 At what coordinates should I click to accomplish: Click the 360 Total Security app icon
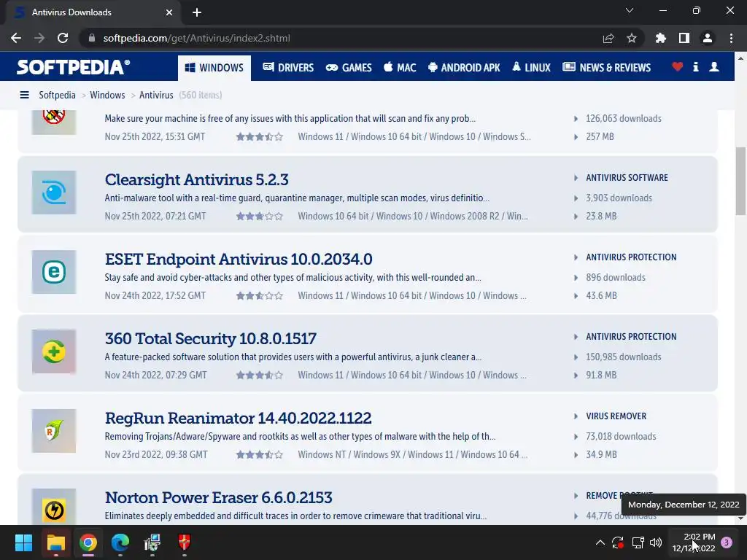coord(54,351)
